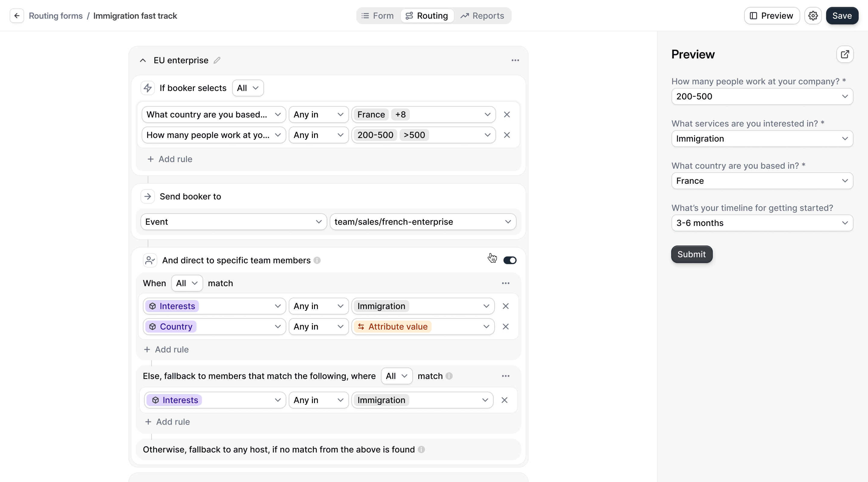Switch to the Form tab

(x=377, y=15)
